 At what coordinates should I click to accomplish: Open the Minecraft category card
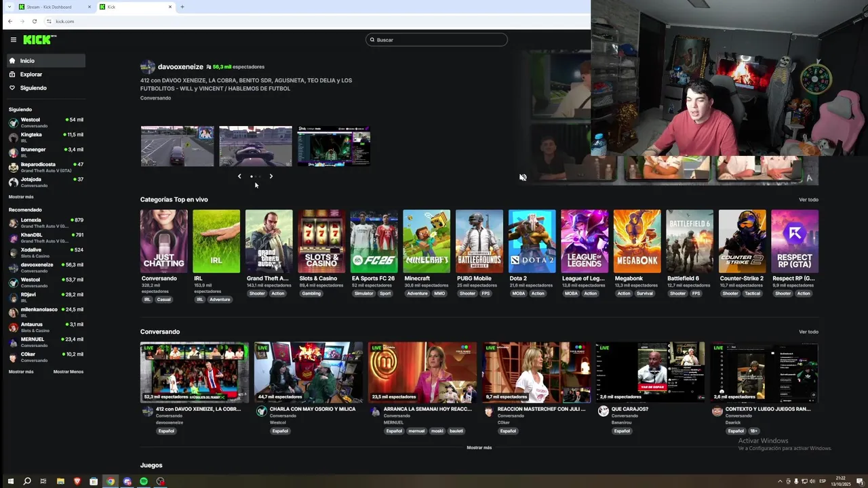(x=427, y=241)
